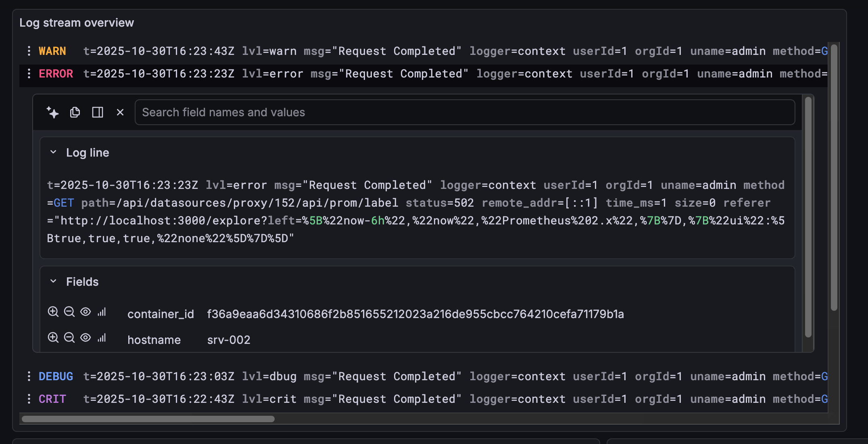This screenshot has height=444, width=868.
Task: Filter for the container_id value with the plus magnifier
Action: [53, 312]
